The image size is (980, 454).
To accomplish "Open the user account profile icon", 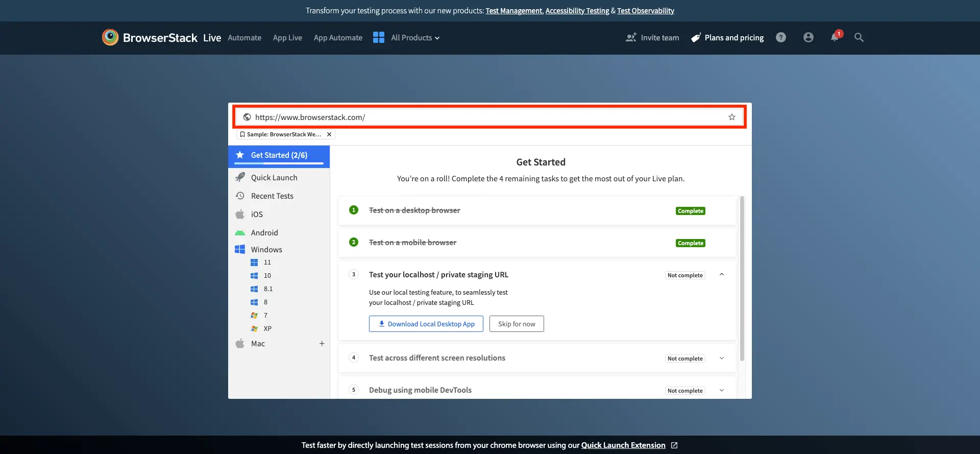I will click(808, 37).
